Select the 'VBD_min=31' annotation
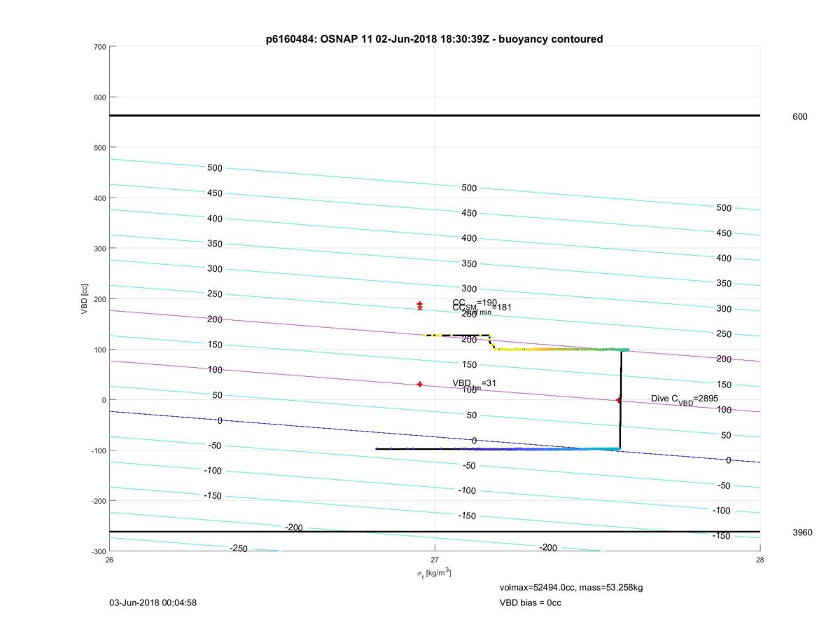The width and height of the screenshot is (840, 620). click(x=474, y=383)
